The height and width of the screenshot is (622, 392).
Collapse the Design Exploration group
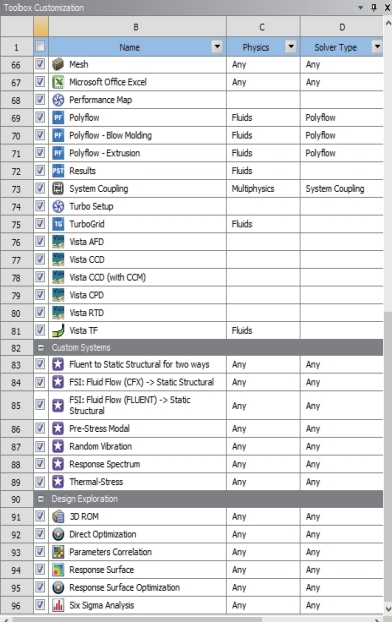pos(40,499)
